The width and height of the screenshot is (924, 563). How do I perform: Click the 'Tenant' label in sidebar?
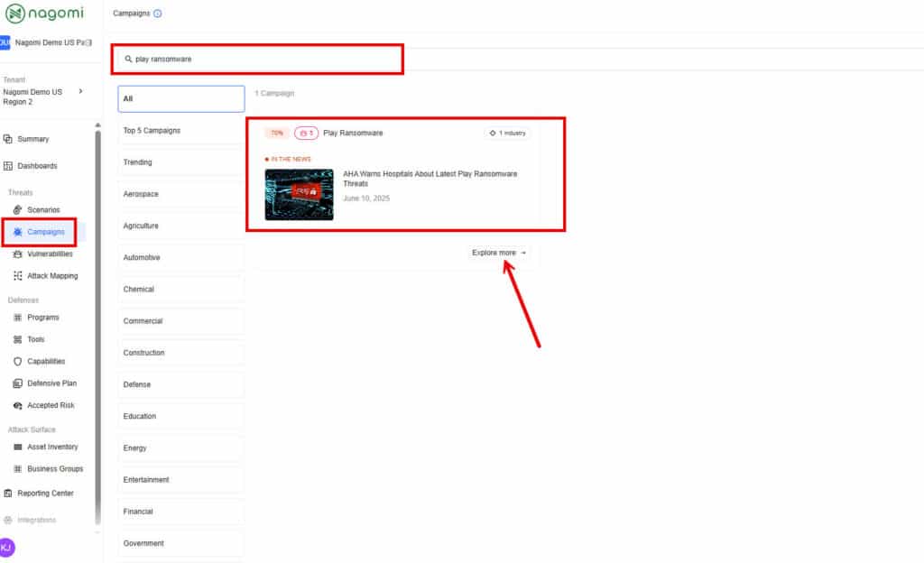[x=14, y=79]
